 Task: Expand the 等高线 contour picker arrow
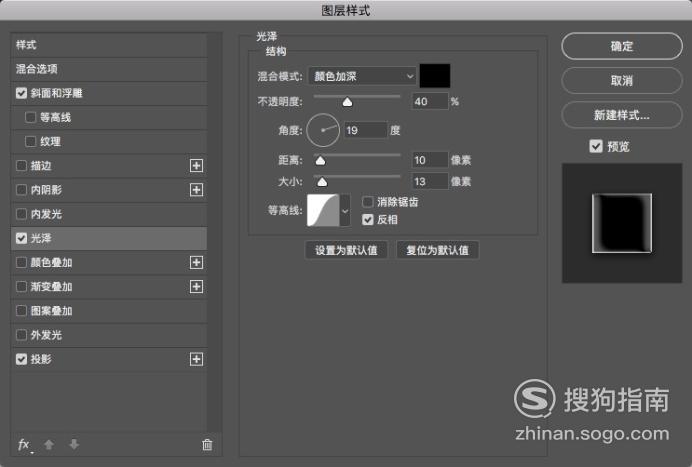pyautogui.click(x=345, y=211)
